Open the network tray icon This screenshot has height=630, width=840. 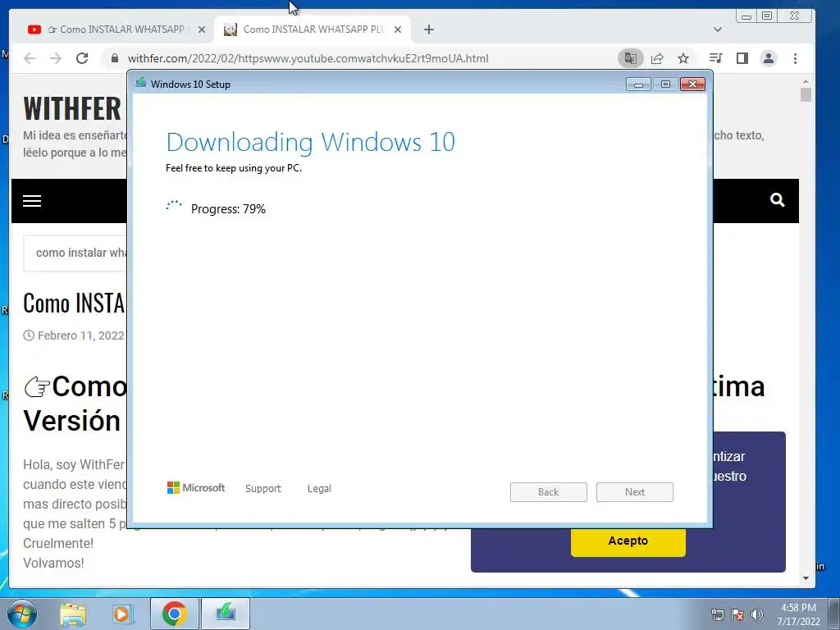click(717, 614)
